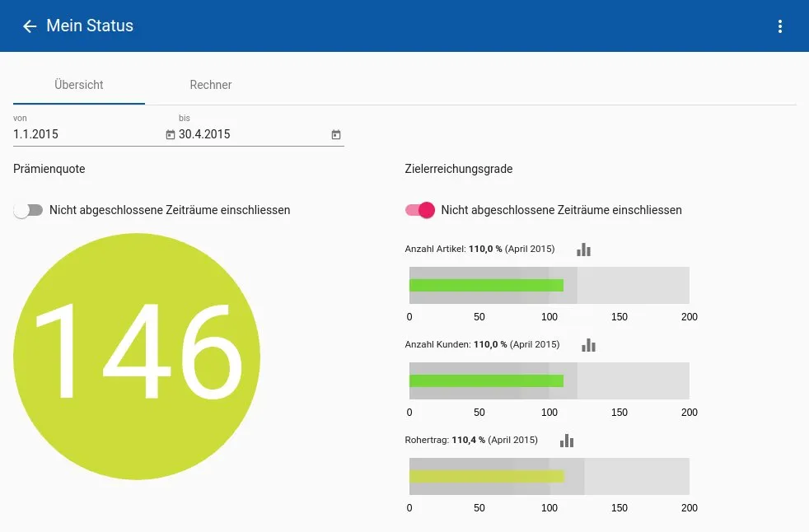The height and width of the screenshot is (532, 809).
Task: Open calendar picker for the 'von' date
Action: 171,135
